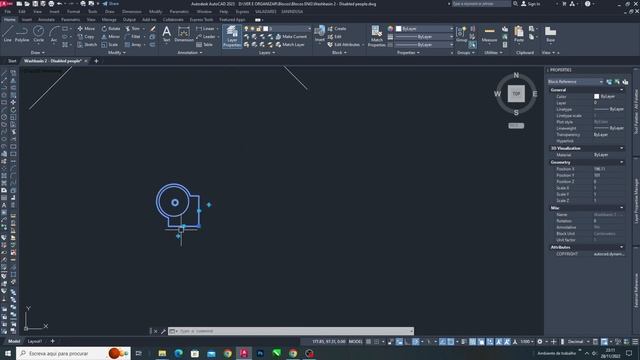
Task: Toggle annotation visibility in status bar
Action: point(499,342)
